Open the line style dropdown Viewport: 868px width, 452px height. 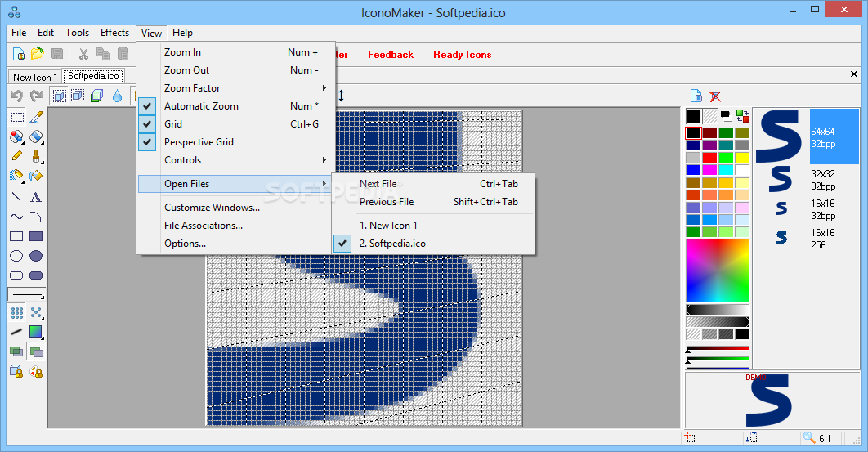click(x=26, y=295)
